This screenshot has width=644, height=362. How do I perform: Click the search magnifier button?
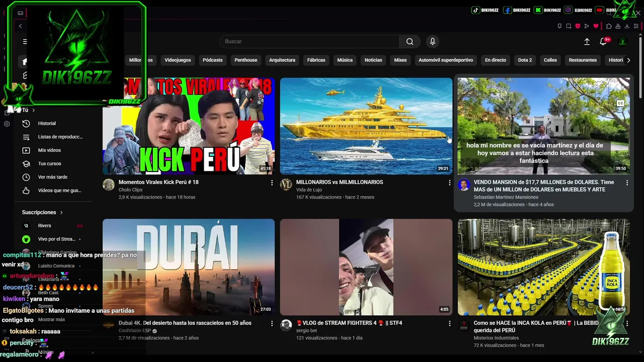(x=410, y=42)
